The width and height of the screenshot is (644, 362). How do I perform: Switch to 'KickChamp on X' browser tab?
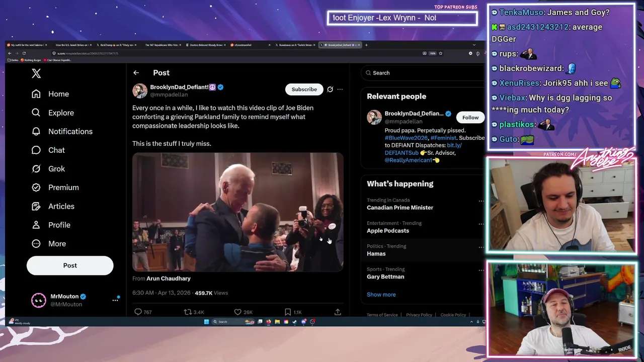pos(117,45)
